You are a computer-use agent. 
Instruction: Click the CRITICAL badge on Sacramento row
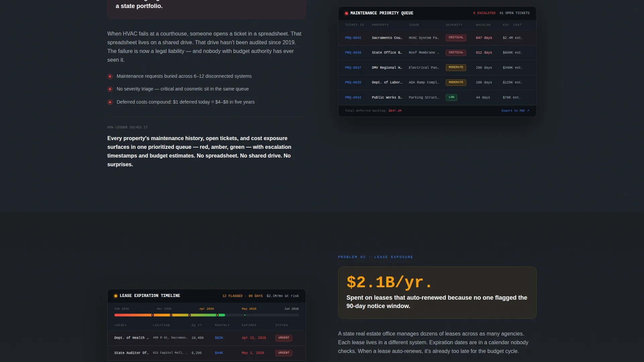[456, 38]
